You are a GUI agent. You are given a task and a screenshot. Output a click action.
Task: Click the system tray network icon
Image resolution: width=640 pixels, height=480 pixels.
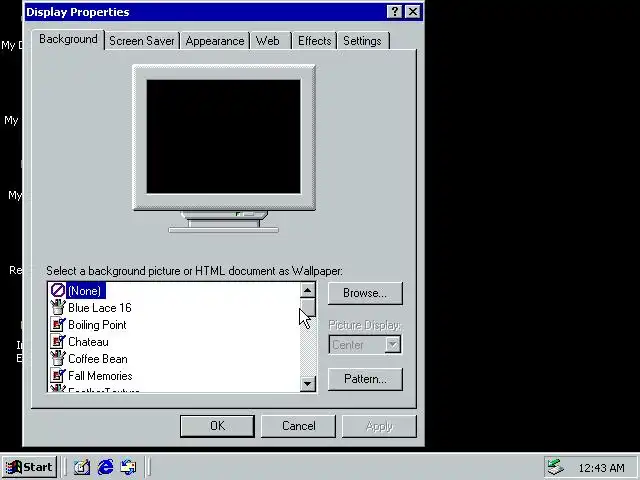tap(556, 467)
